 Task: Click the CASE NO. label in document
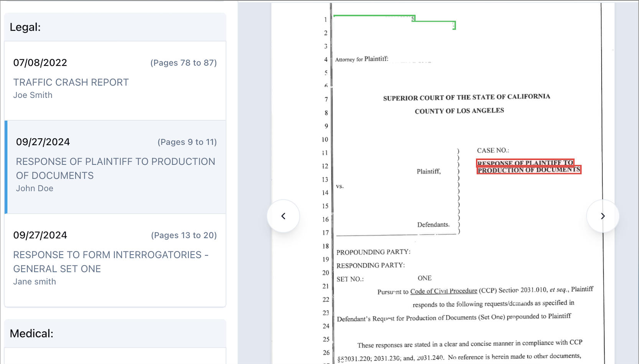click(493, 151)
